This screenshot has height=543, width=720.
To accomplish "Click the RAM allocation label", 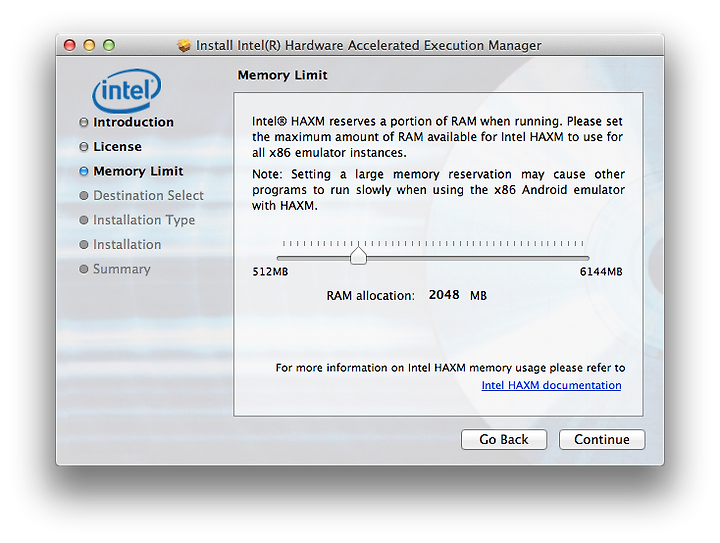I will pyautogui.click(x=371, y=296).
